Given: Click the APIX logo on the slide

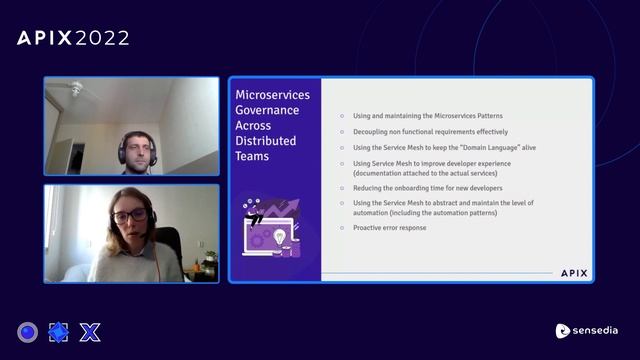Looking at the screenshot, I should click(574, 273).
